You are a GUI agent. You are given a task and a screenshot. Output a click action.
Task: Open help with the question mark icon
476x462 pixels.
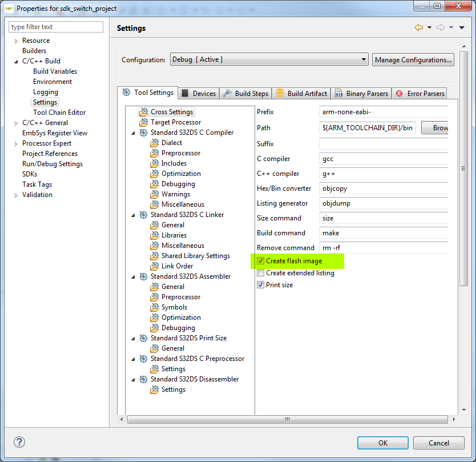pyautogui.click(x=19, y=442)
